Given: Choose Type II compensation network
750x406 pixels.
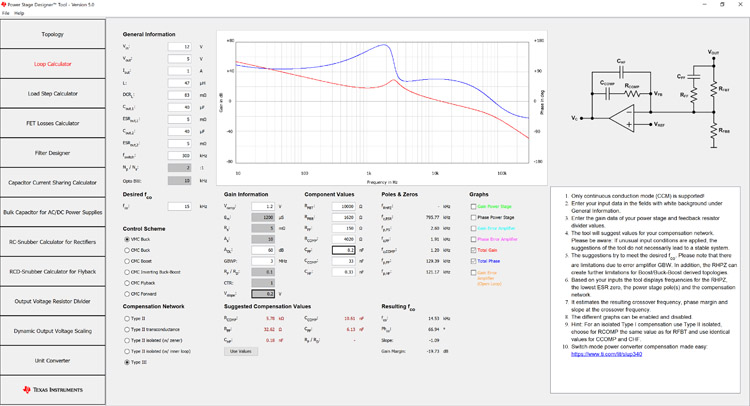Looking at the screenshot, I should pos(127,318).
